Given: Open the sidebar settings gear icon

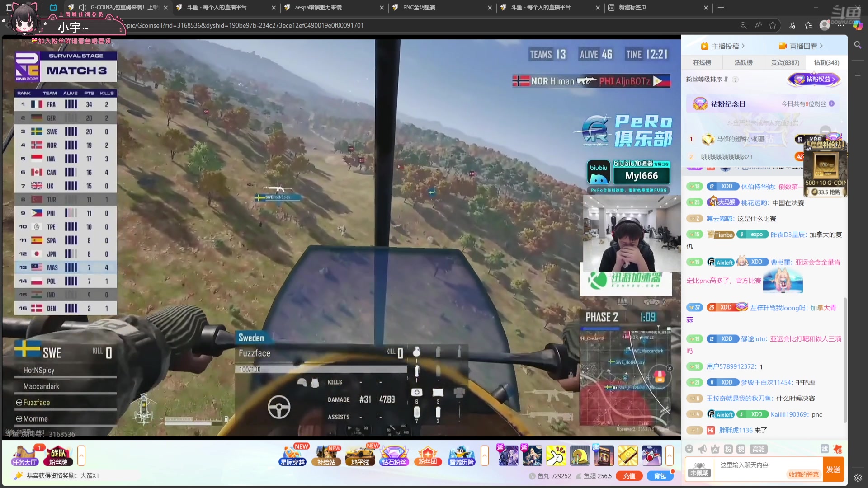Looking at the screenshot, I should point(858,478).
